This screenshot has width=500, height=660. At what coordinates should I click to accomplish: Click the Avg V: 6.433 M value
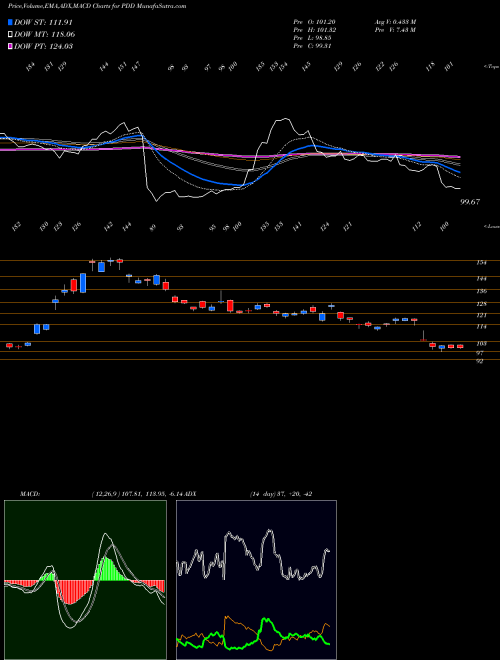[x=395, y=22]
